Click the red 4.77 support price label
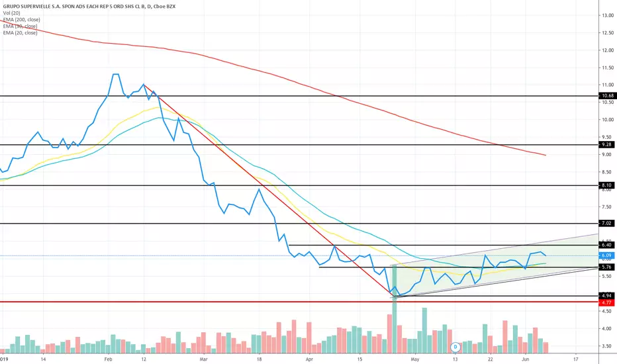 (607, 302)
